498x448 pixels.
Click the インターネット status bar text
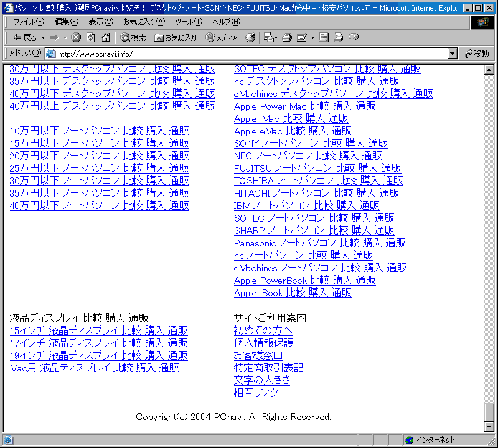pos(435,440)
